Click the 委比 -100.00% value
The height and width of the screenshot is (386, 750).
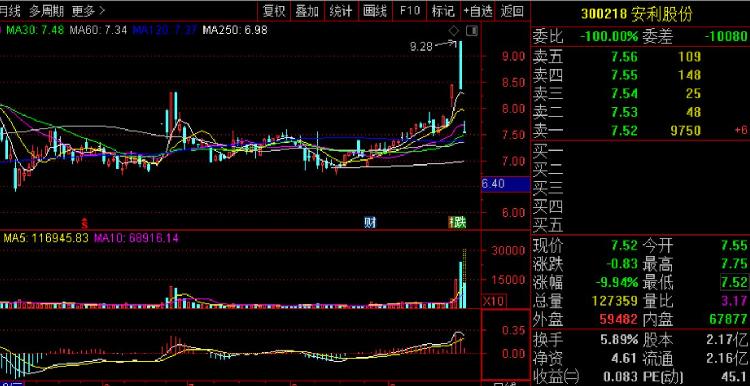(x=608, y=37)
